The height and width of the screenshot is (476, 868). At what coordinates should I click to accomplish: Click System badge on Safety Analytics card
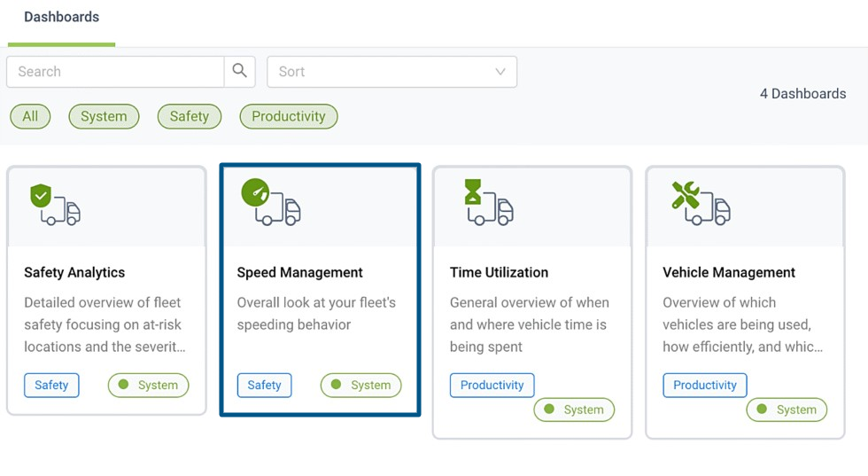(x=149, y=385)
